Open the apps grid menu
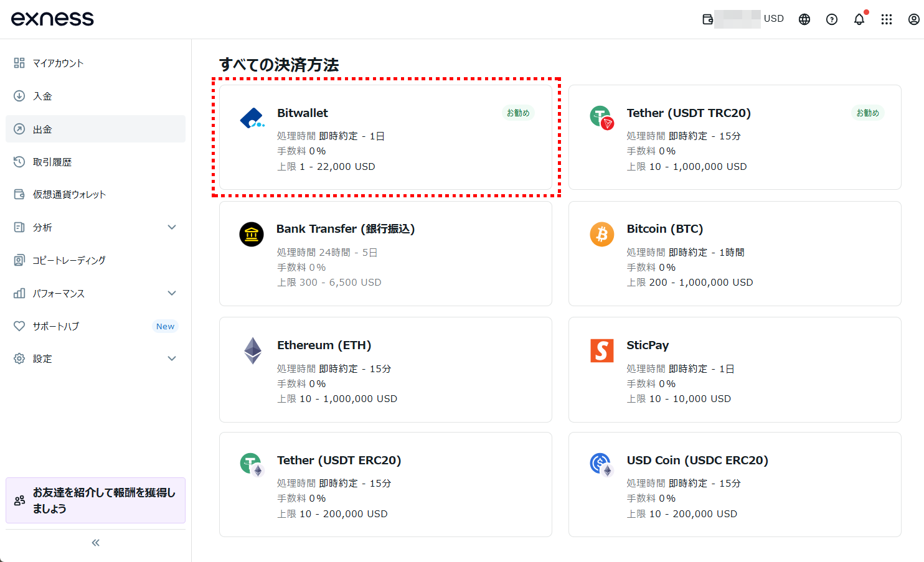 point(887,19)
